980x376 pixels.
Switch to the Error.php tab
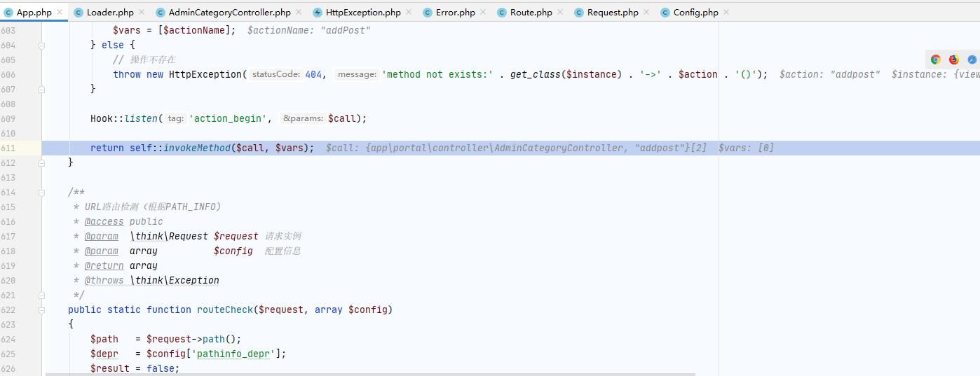[x=455, y=13]
